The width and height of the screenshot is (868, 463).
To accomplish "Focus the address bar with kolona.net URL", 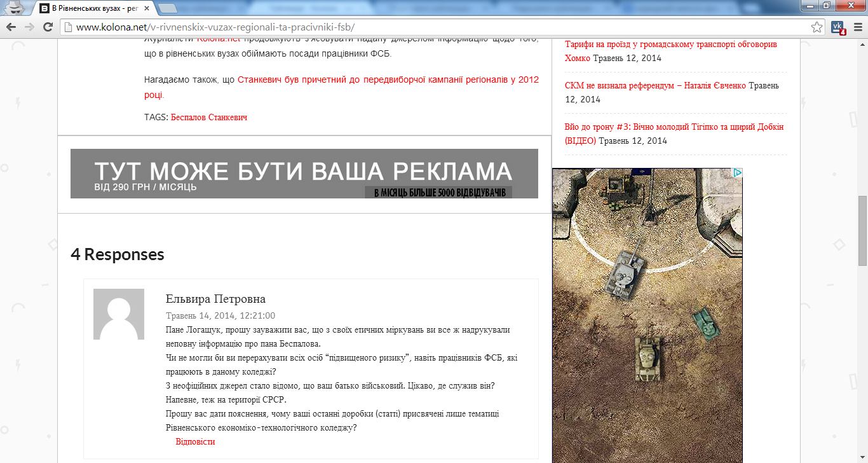I will (444, 27).
